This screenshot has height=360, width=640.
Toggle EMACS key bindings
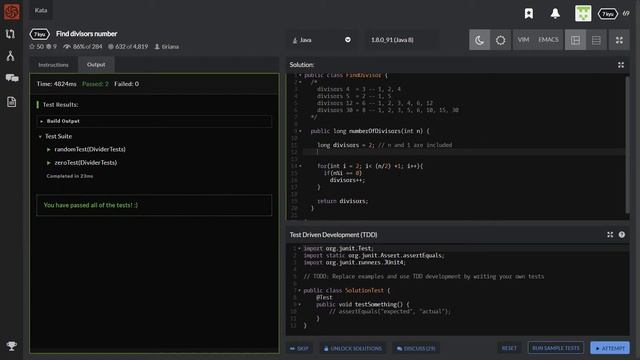click(x=548, y=40)
